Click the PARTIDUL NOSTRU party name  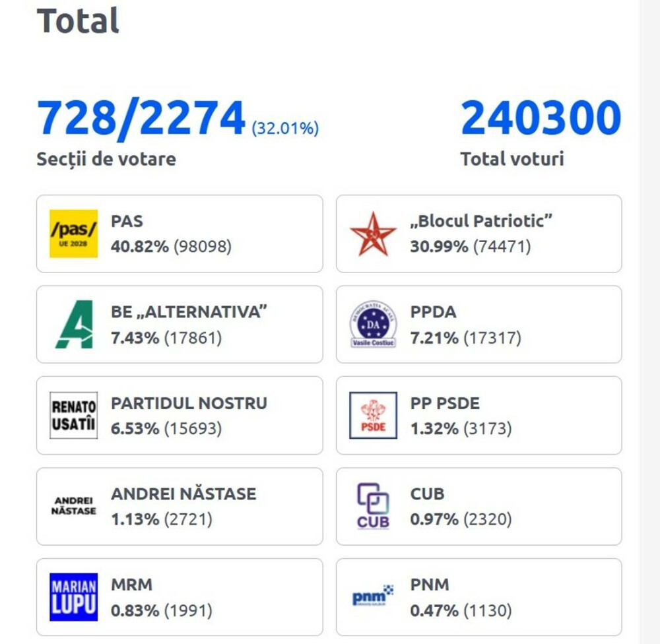189,402
